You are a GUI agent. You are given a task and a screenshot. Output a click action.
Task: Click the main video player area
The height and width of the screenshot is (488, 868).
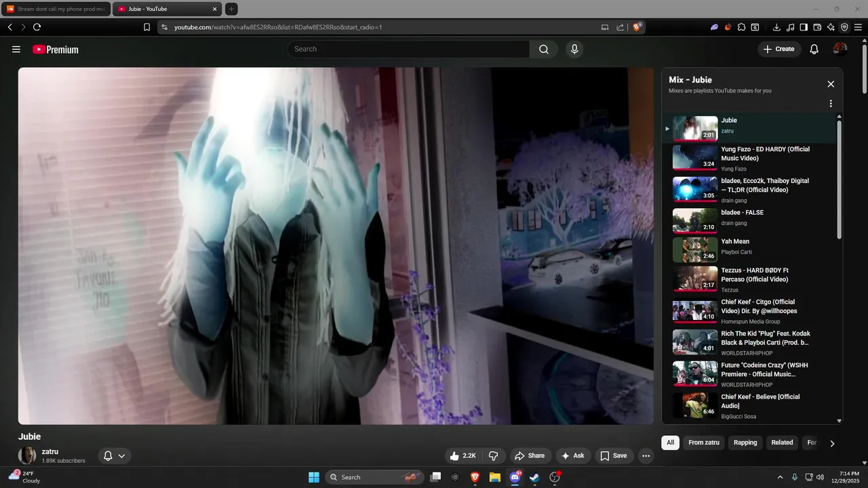point(336,245)
